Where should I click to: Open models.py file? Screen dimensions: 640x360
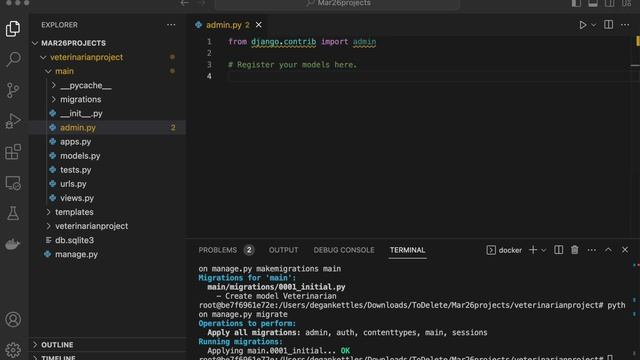(108, 156)
